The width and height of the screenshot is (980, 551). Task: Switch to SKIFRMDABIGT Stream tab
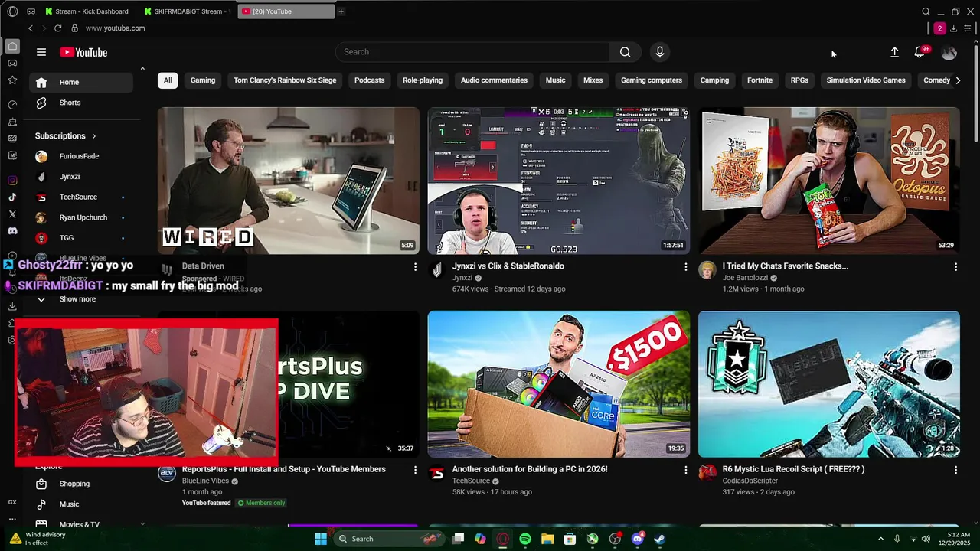pyautogui.click(x=188, y=11)
